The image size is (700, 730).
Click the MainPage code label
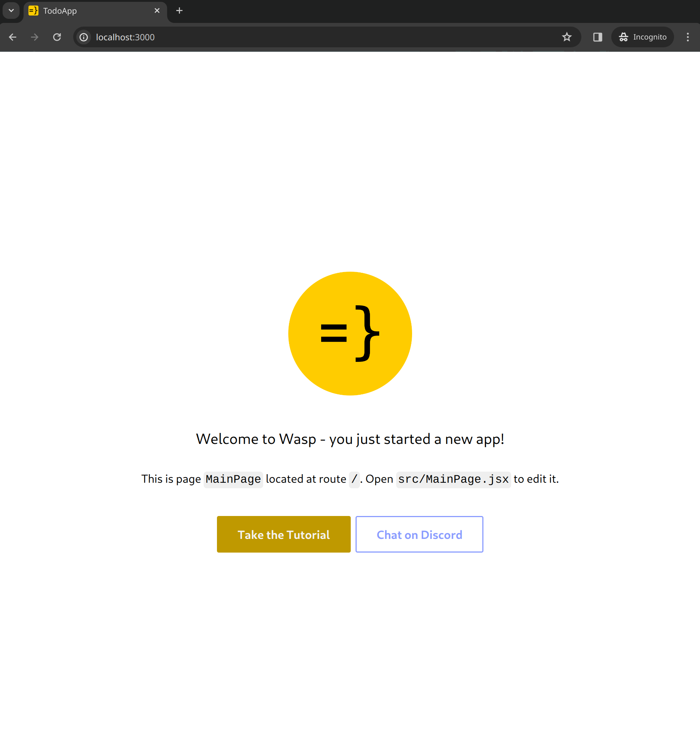233,479
